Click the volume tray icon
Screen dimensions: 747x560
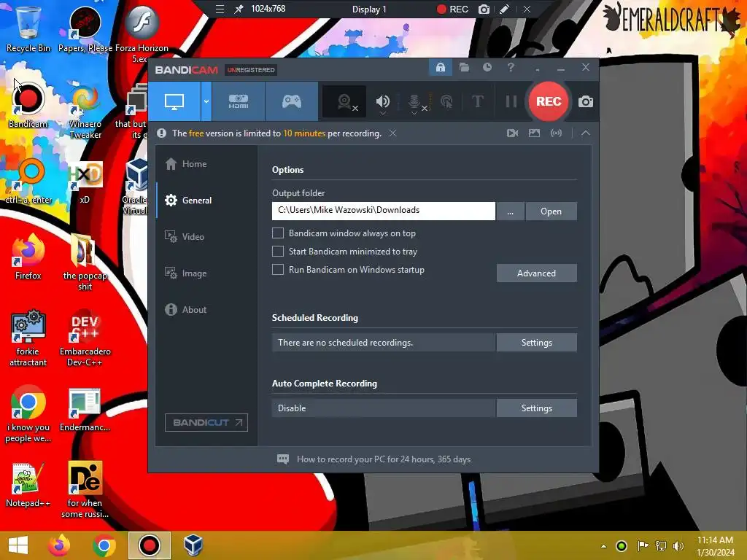point(678,546)
